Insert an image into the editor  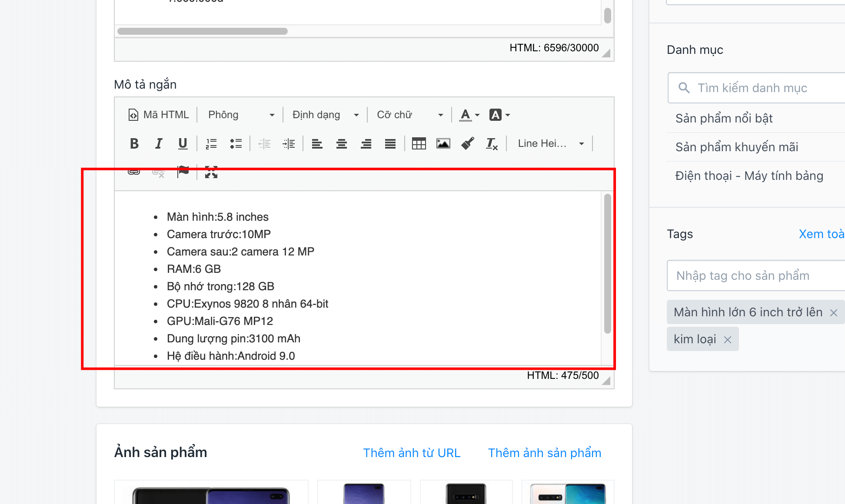pos(443,143)
